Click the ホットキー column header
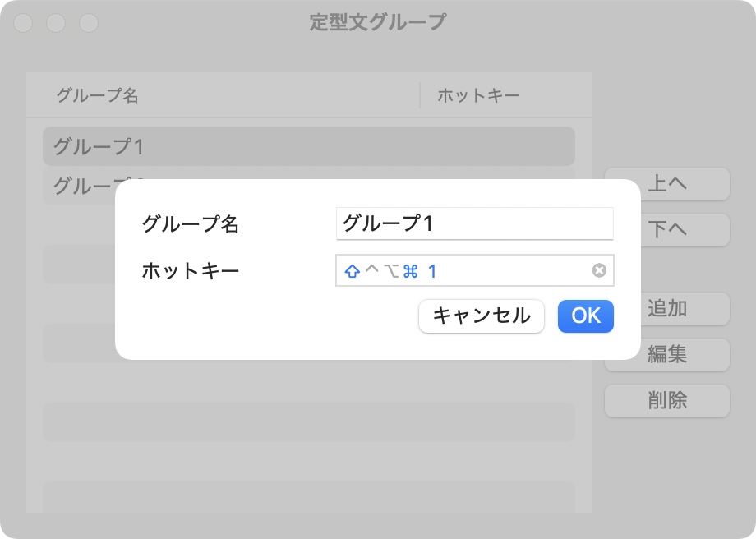 coord(479,95)
